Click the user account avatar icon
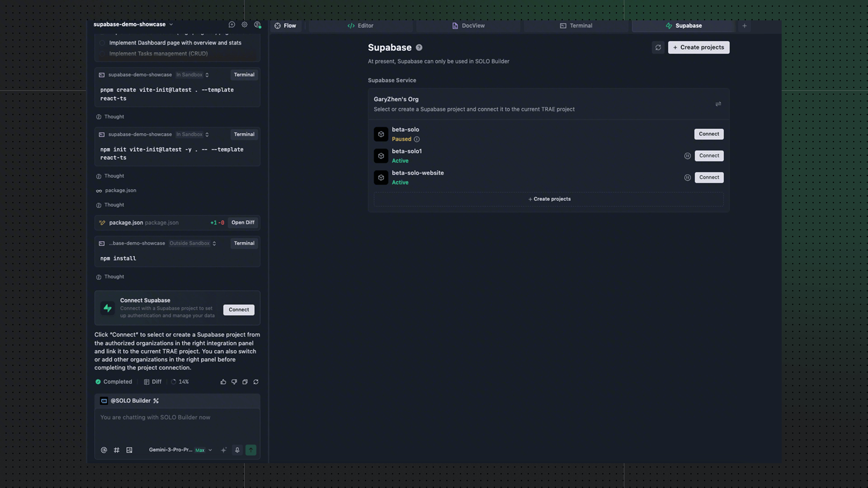Image resolution: width=868 pixels, height=488 pixels. (258, 25)
